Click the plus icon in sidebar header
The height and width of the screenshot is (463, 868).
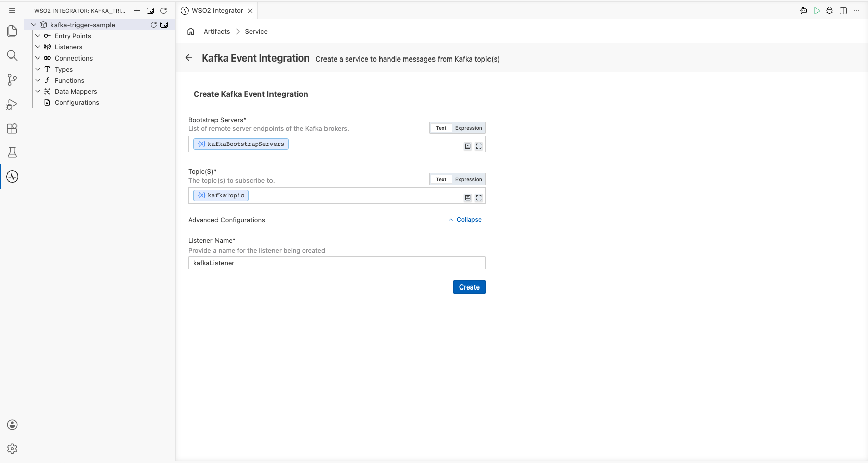[x=137, y=11]
